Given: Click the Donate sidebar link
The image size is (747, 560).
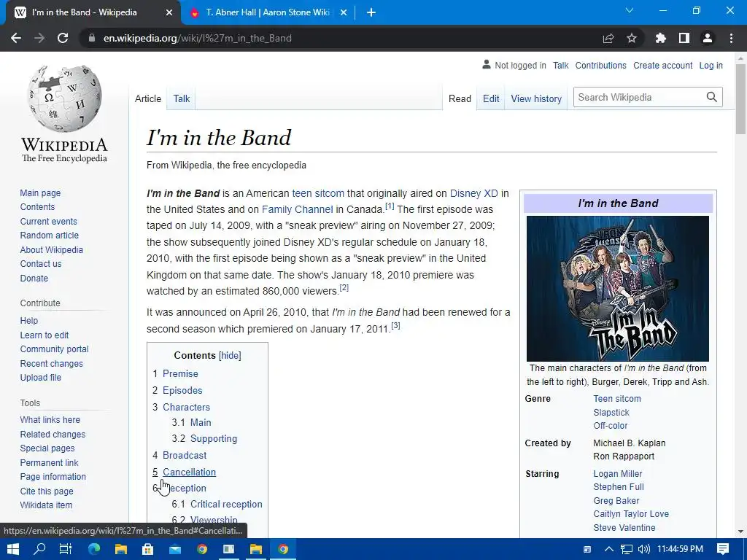Looking at the screenshot, I should point(34,278).
